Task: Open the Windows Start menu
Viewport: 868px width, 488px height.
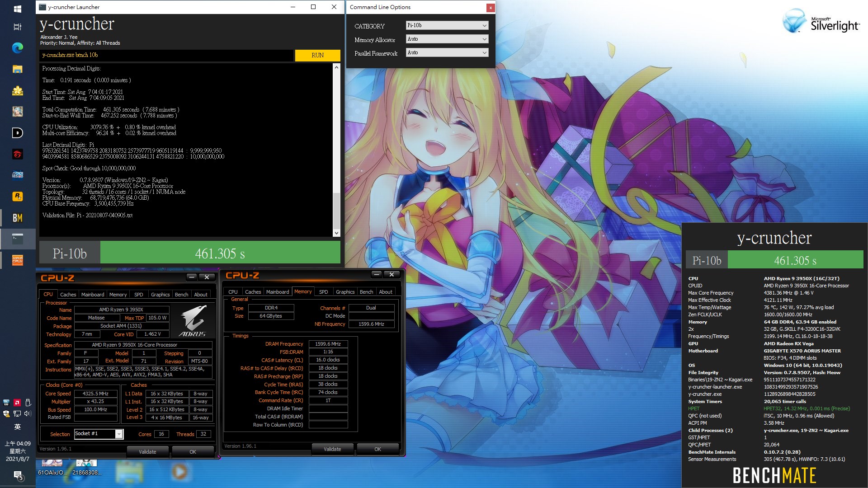Action: coord(17,9)
